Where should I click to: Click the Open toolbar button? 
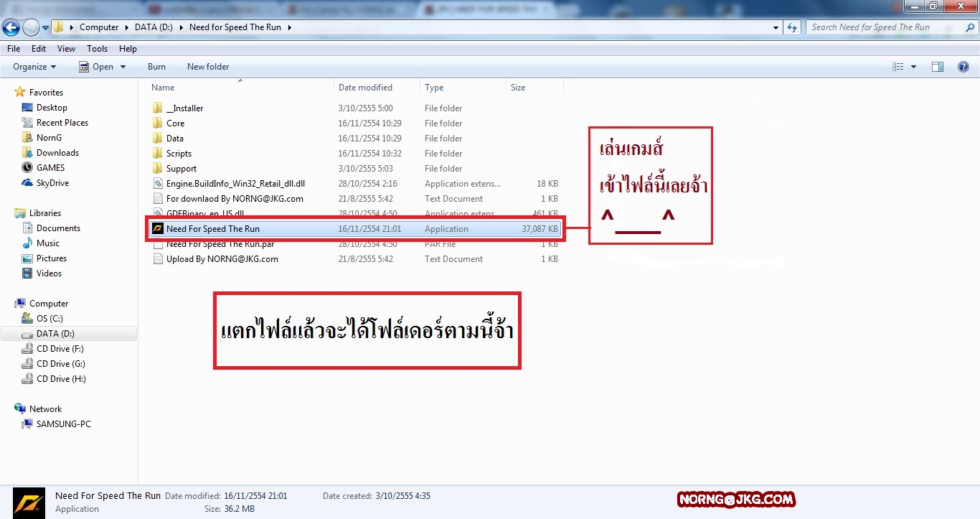pyautogui.click(x=96, y=67)
